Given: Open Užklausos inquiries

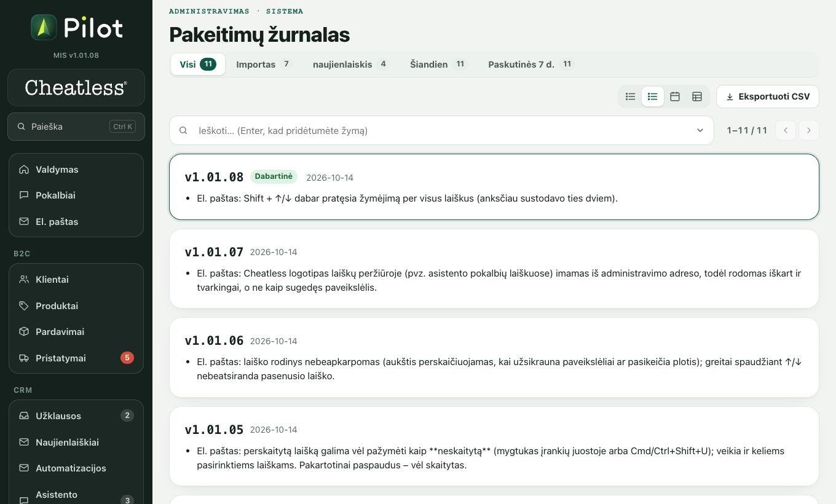Looking at the screenshot, I should click(x=76, y=416).
